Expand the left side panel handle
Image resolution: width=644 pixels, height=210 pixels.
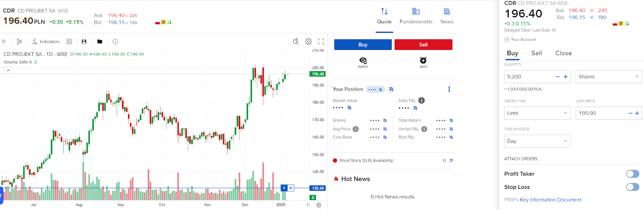pos(1,196)
